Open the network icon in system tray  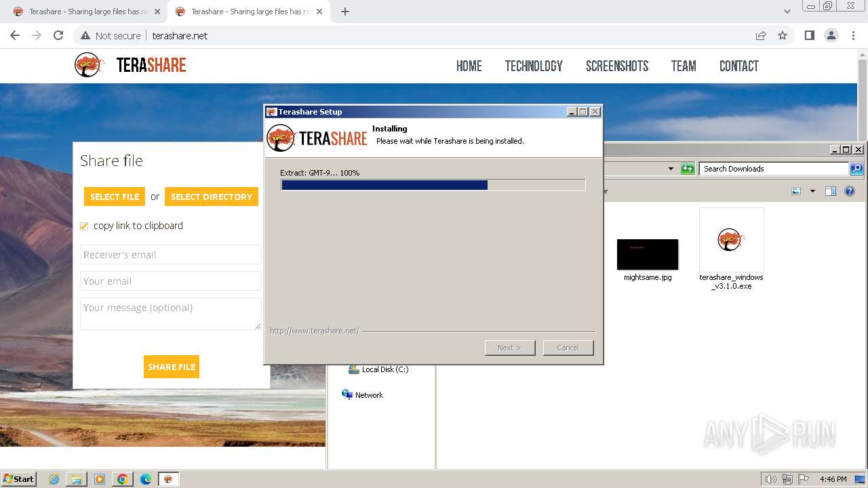coord(787,479)
